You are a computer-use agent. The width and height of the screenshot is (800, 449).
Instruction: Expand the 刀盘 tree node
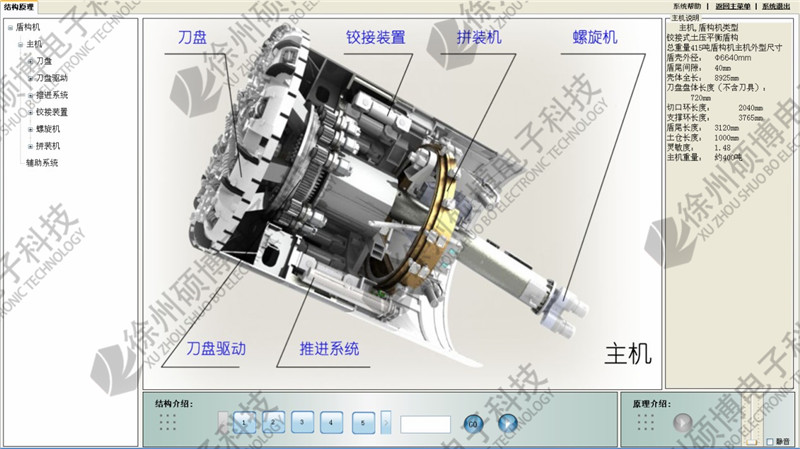pos(30,61)
